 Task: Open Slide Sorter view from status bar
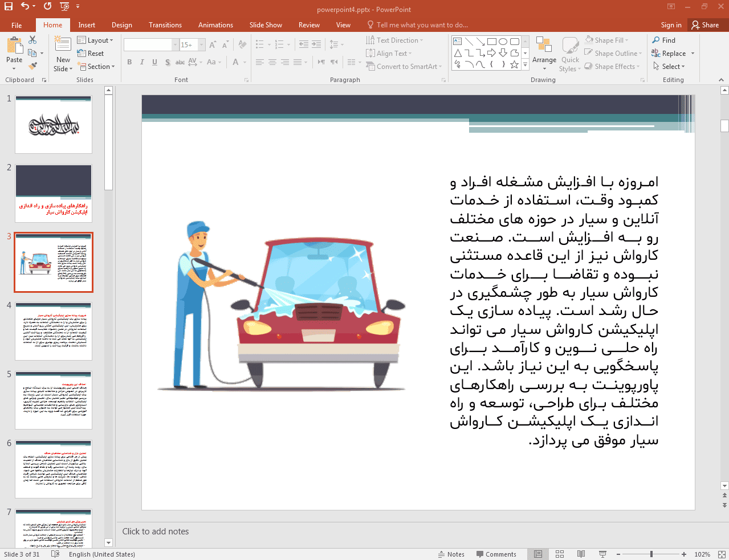pyautogui.click(x=560, y=554)
